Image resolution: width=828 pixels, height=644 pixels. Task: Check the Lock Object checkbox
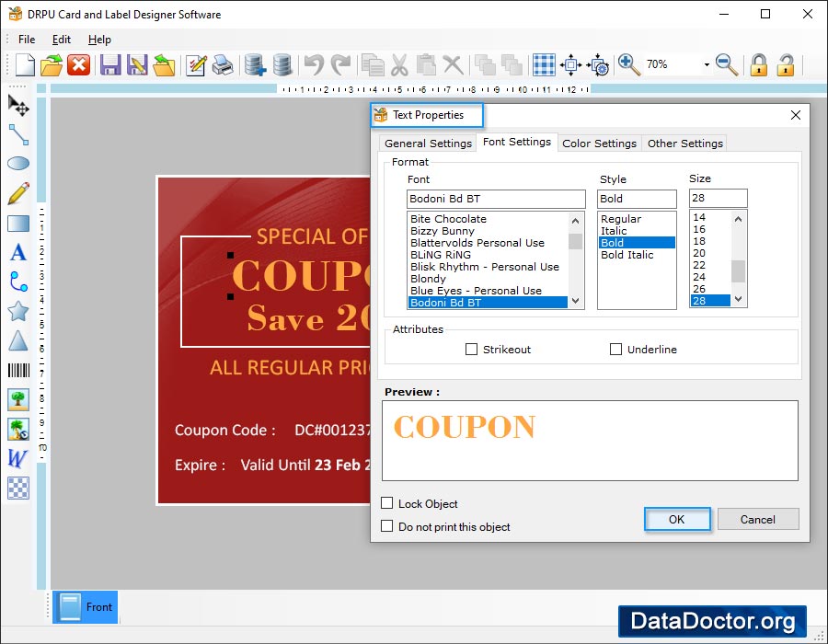(x=386, y=503)
